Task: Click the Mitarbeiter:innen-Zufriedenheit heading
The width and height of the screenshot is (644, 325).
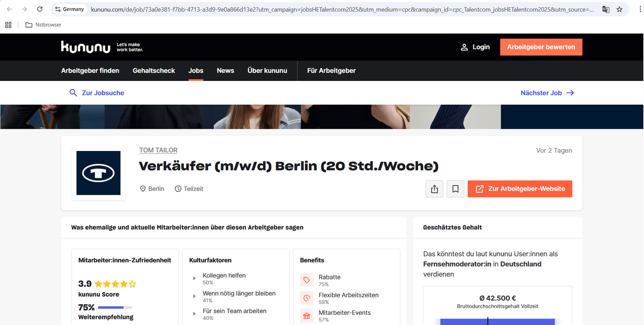Action: (125, 260)
